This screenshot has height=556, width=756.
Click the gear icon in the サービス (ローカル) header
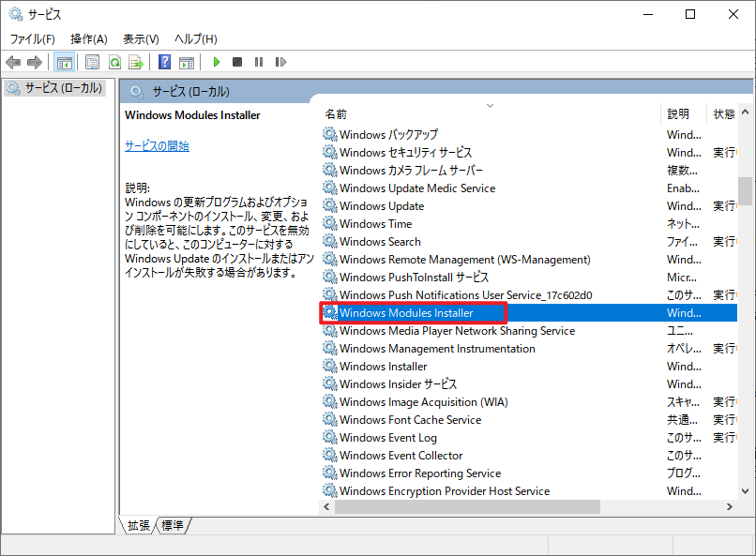point(137,92)
